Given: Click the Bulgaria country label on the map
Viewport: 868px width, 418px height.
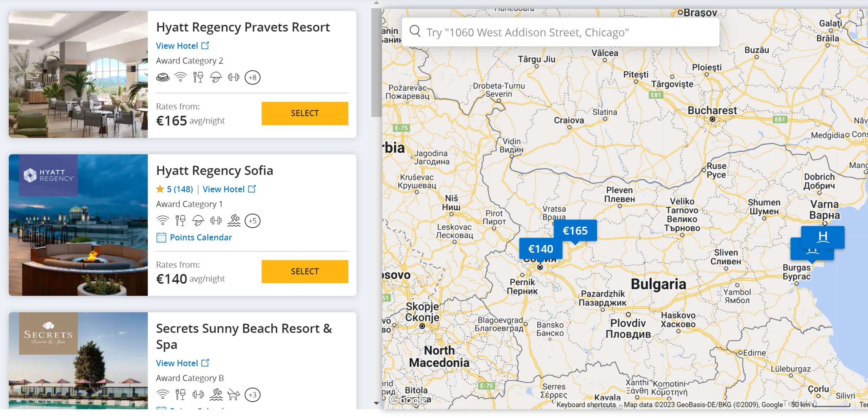Looking at the screenshot, I should coord(658,284).
